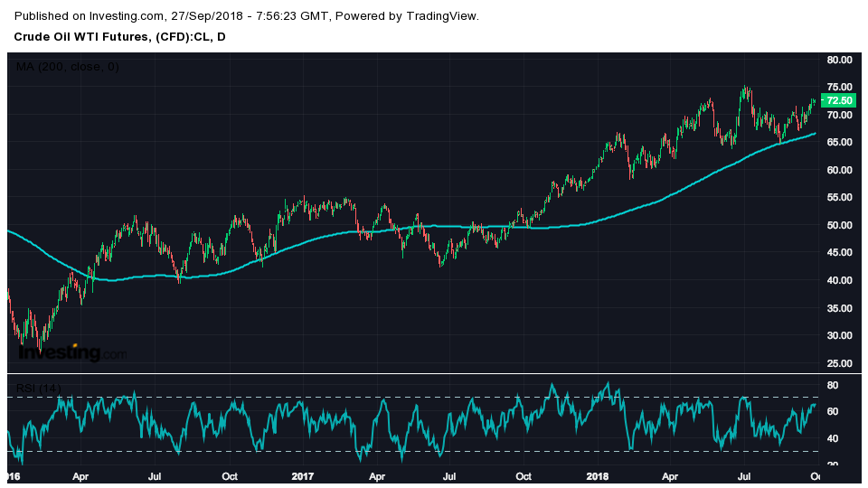Click the Published on Investing.com header text
This screenshot has height=488, width=868.
[248, 16]
